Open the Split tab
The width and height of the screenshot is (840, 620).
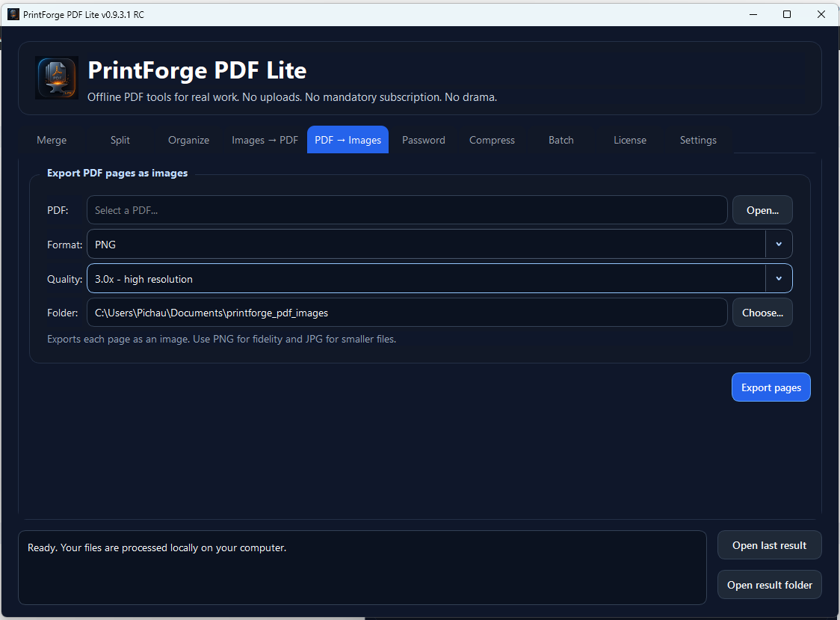tap(120, 140)
